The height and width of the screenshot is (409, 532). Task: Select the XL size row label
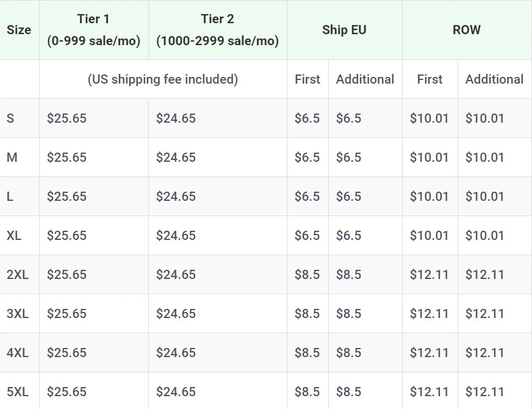pyautogui.click(x=14, y=236)
